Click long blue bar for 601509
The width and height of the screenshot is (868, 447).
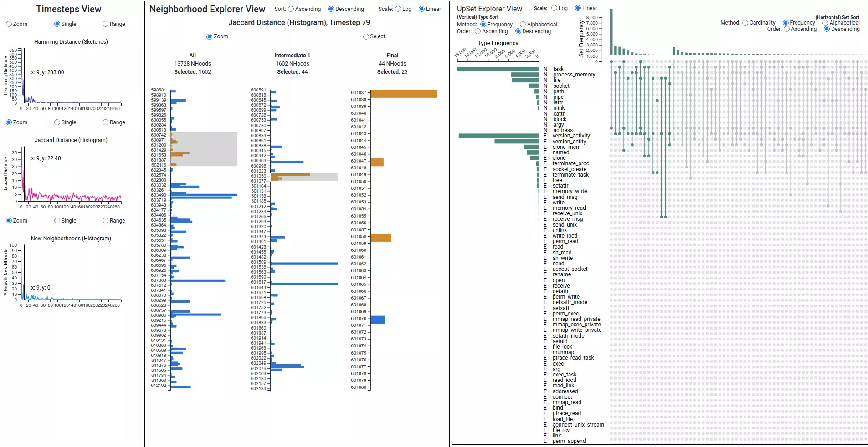[304, 264]
